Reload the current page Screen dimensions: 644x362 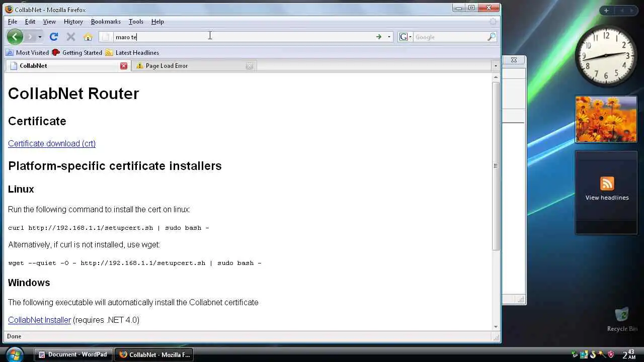tap(54, 37)
